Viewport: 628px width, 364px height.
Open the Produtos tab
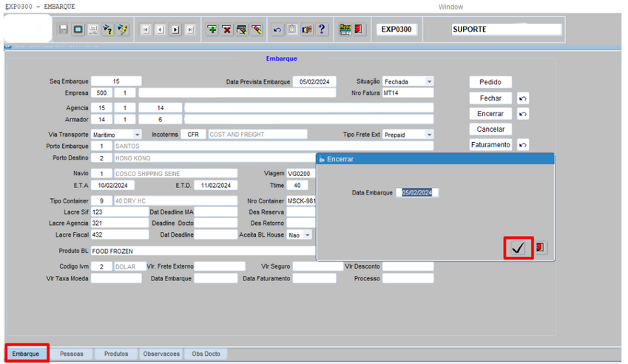click(x=116, y=354)
